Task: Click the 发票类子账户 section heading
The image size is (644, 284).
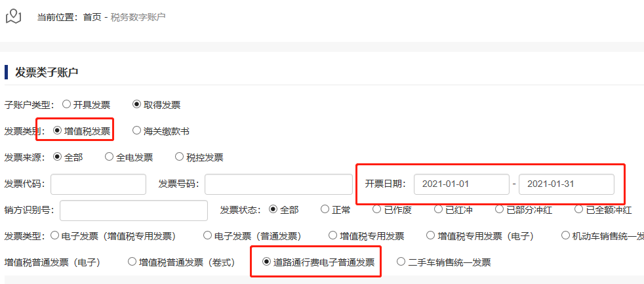Action: 47,72
